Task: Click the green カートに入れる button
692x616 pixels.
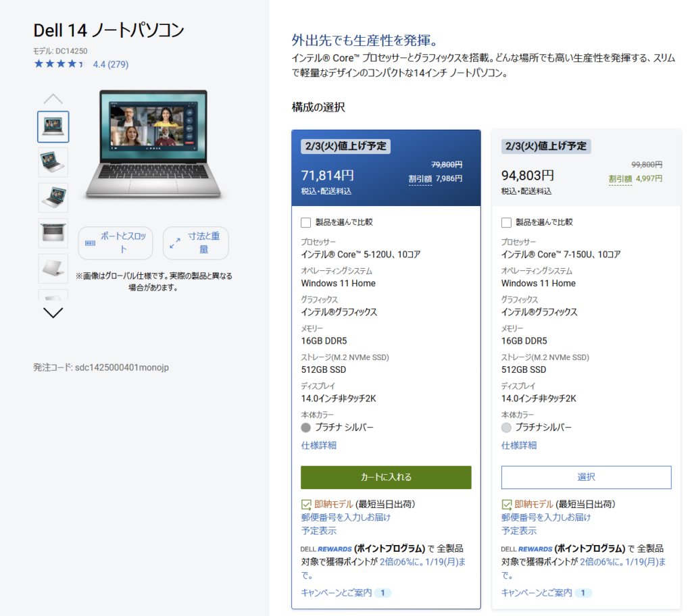Action: pyautogui.click(x=386, y=477)
